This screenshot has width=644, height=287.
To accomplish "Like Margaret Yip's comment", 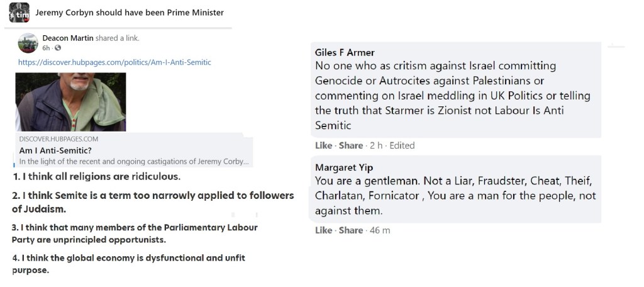I will (323, 230).
